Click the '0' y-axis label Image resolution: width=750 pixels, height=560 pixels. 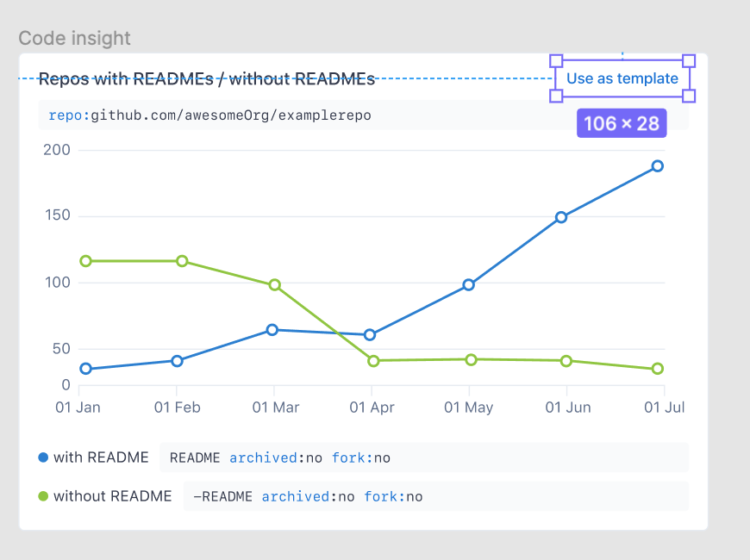[x=66, y=385]
